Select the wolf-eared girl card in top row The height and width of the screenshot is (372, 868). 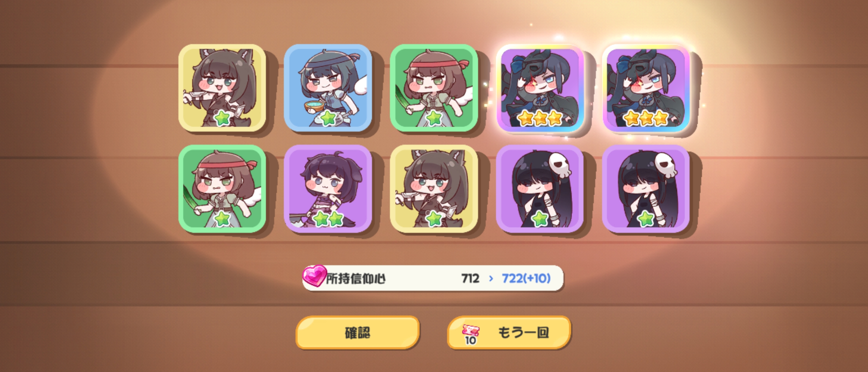coord(222,88)
